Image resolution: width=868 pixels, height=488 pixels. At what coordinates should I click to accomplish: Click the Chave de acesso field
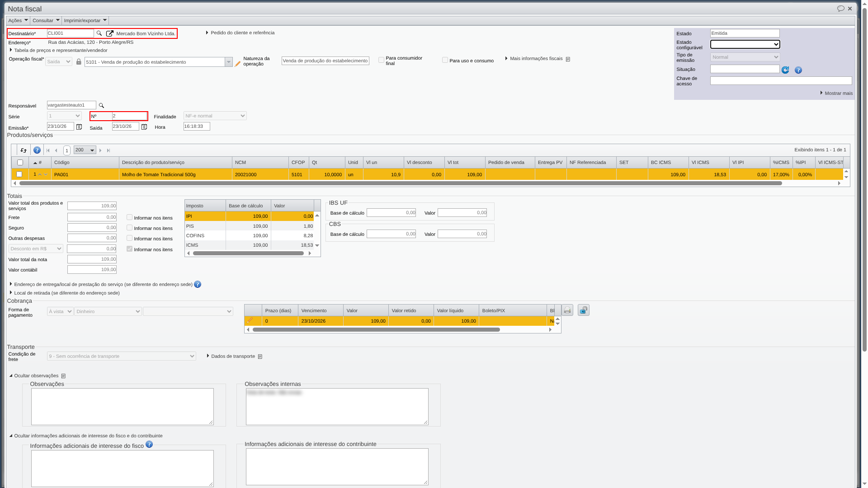tap(781, 81)
